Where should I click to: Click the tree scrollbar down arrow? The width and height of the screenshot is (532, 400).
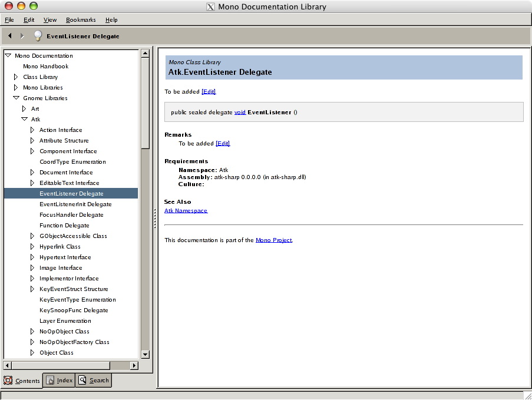[x=145, y=355]
